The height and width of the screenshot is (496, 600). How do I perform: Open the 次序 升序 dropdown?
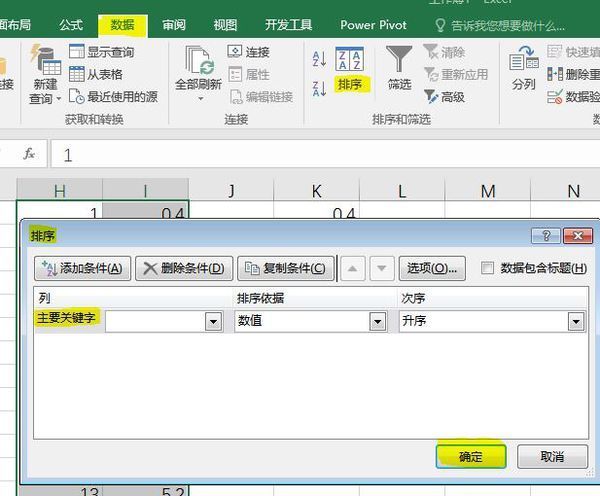pos(576,321)
